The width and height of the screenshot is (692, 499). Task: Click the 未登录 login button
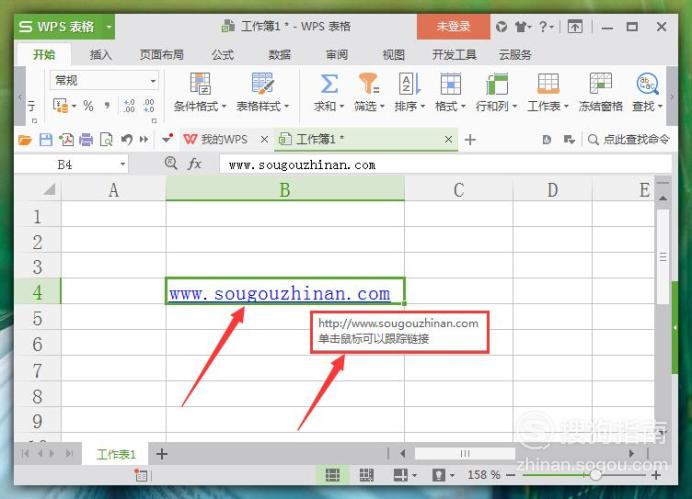click(453, 26)
